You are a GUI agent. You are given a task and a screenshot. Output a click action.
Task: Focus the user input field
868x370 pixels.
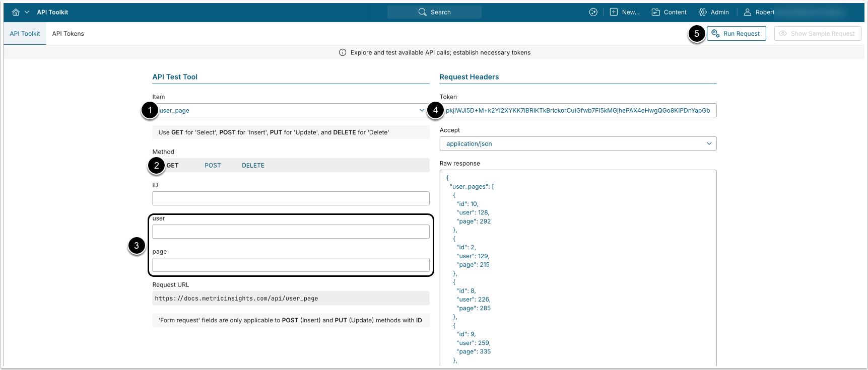(x=291, y=232)
